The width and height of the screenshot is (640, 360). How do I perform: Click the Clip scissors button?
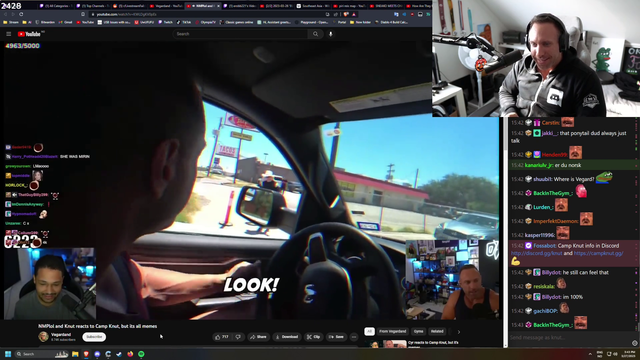(x=313, y=337)
